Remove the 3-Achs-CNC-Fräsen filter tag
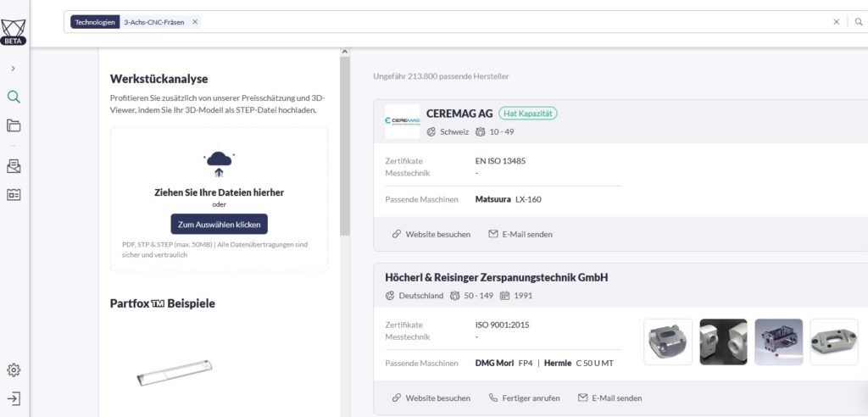This screenshot has width=868, height=417. point(195,22)
